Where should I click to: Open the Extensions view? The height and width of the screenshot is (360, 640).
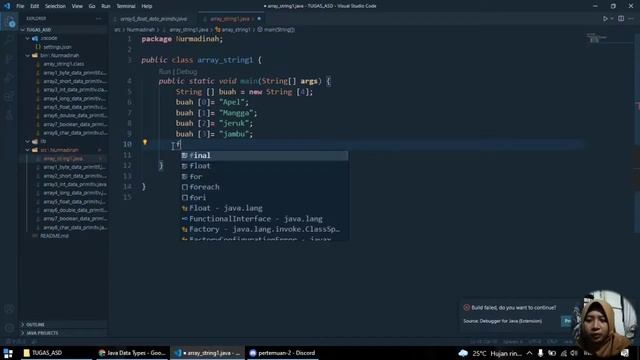9,96
